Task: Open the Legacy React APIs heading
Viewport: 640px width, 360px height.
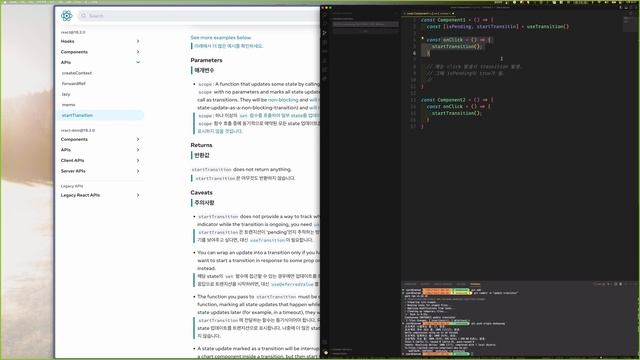Action: pos(80,195)
